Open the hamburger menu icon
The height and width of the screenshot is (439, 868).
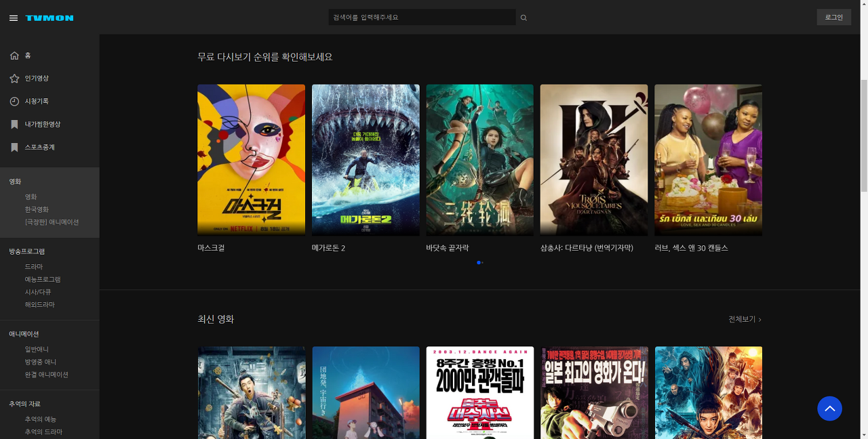(x=14, y=18)
